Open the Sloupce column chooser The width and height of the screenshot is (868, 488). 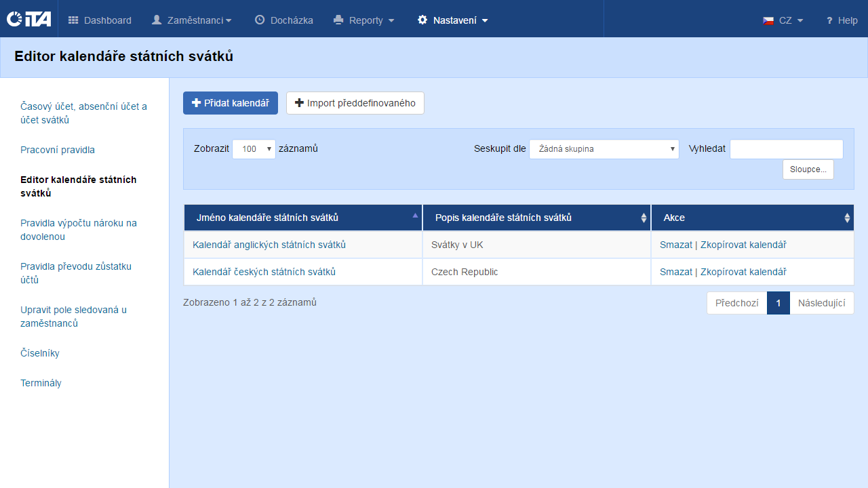click(x=808, y=169)
